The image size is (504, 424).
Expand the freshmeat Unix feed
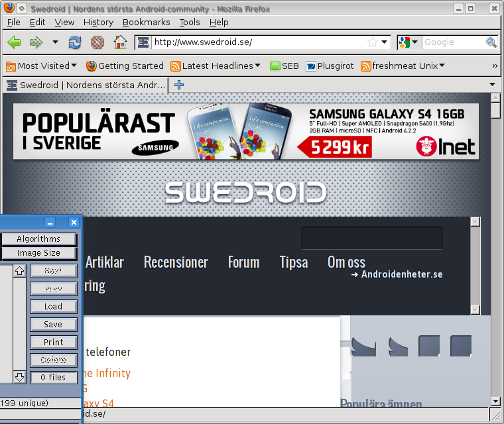click(403, 66)
